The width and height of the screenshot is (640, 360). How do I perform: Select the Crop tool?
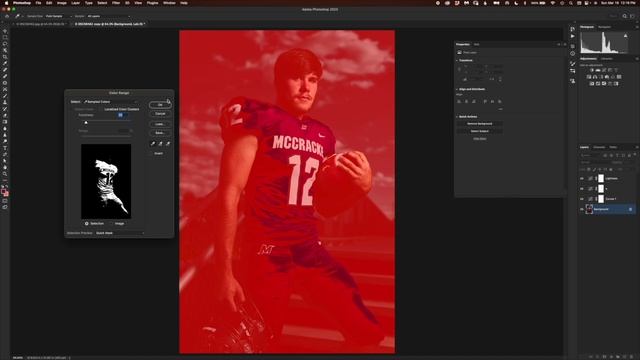[5, 57]
